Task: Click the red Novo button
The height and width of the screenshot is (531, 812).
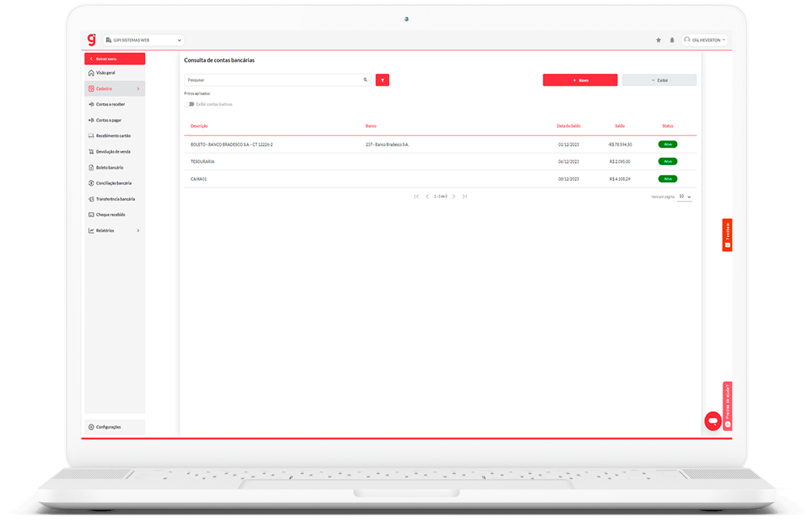Action: (580, 80)
